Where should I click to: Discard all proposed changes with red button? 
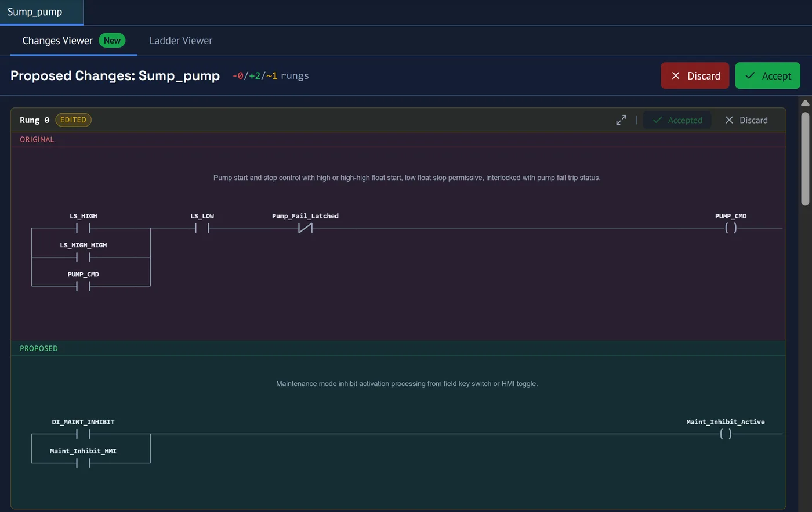[x=695, y=75]
